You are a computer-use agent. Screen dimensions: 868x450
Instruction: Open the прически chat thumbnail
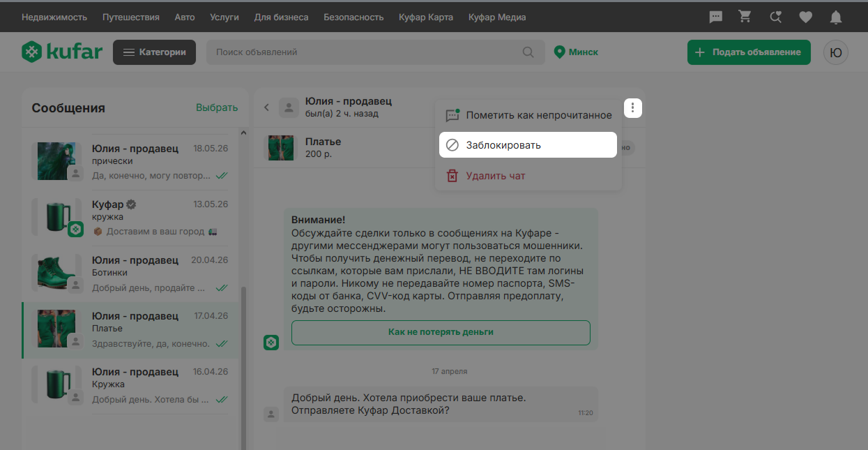point(56,161)
